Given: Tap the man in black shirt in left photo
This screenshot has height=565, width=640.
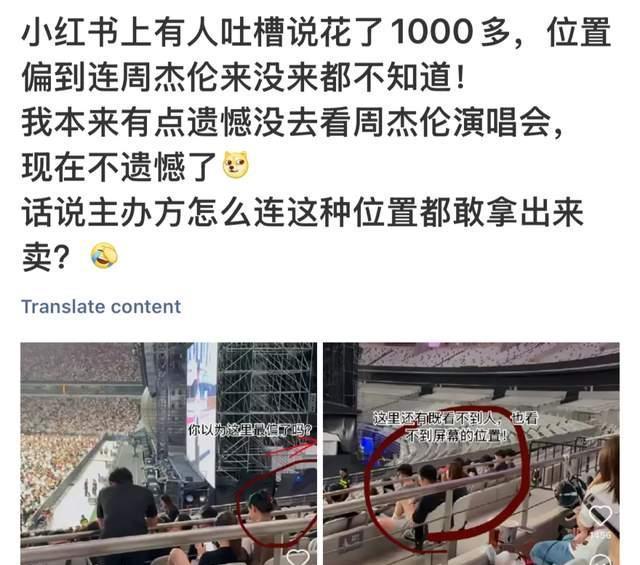Looking at the screenshot, I should pyautogui.click(x=125, y=504).
